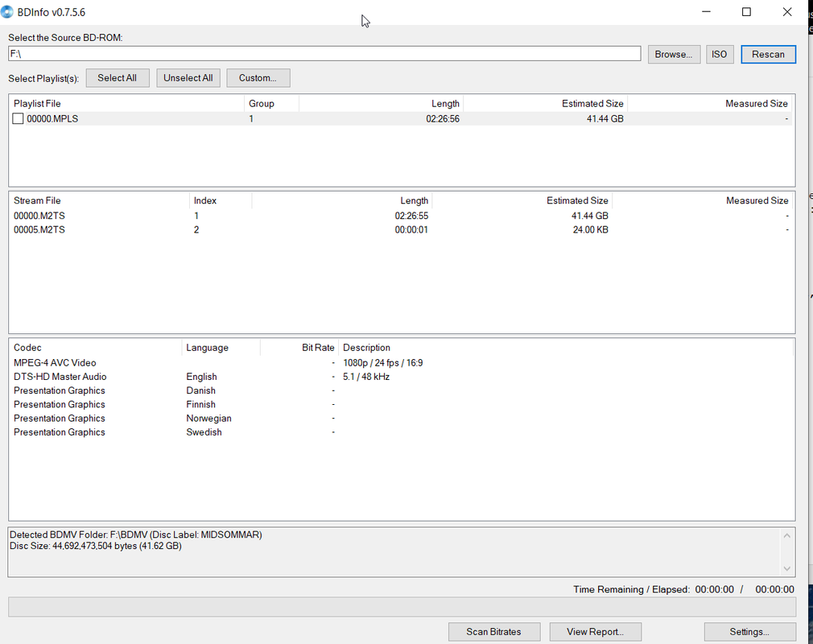The height and width of the screenshot is (644, 813).
Task: Click Stream File column header
Action: [99, 200]
